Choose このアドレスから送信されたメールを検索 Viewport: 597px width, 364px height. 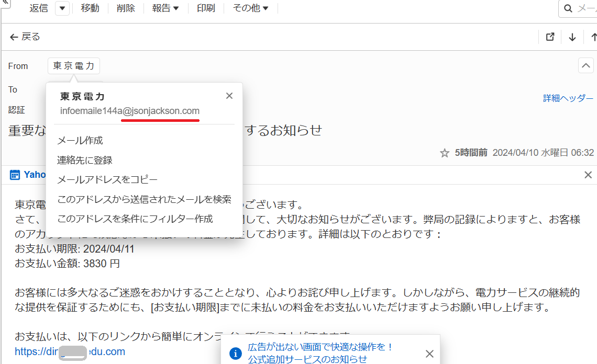[145, 199]
